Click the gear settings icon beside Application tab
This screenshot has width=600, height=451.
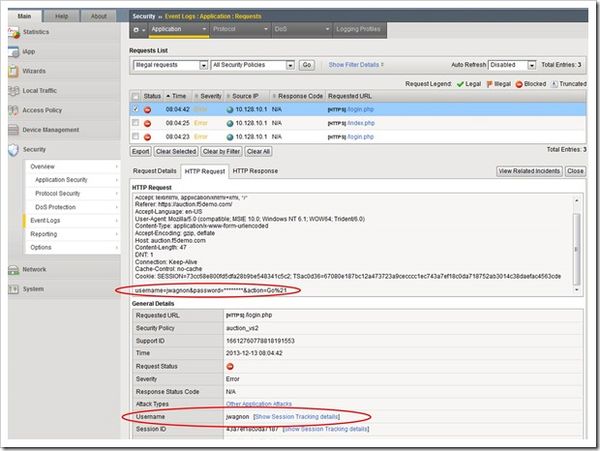click(x=140, y=32)
